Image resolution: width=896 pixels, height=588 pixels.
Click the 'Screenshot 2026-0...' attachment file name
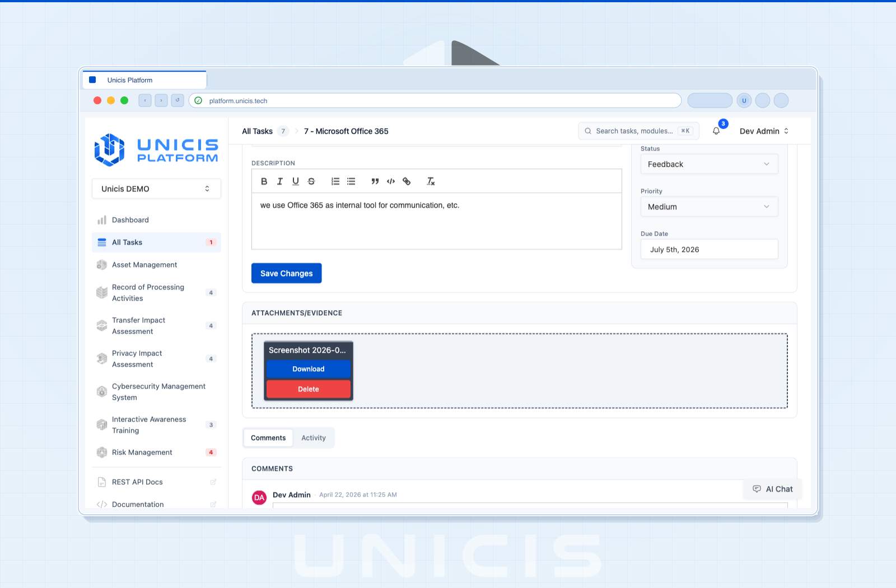pos(307,350)
